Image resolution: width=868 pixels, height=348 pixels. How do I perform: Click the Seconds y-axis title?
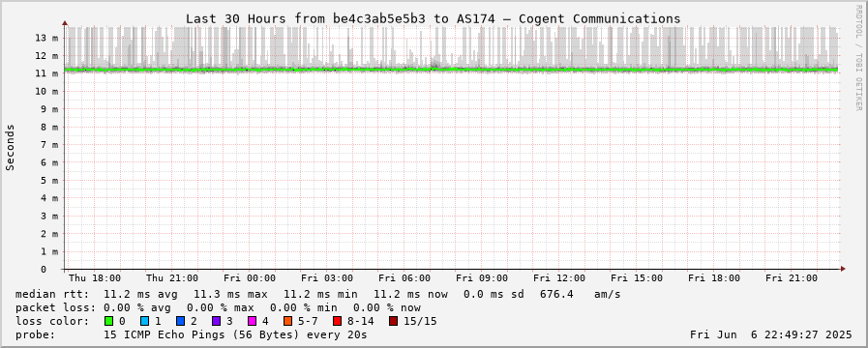tap(11, 147)
